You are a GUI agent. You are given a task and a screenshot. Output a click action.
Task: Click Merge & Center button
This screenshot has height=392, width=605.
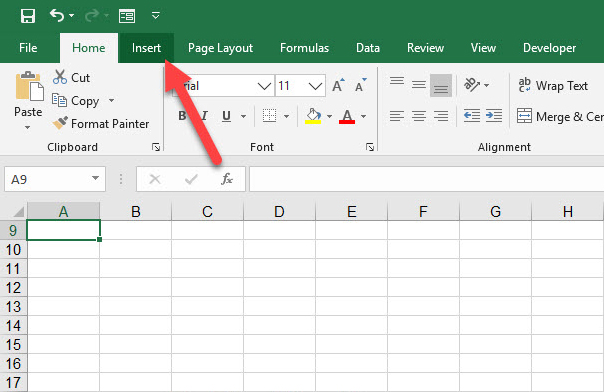click(x=560, y=116)
